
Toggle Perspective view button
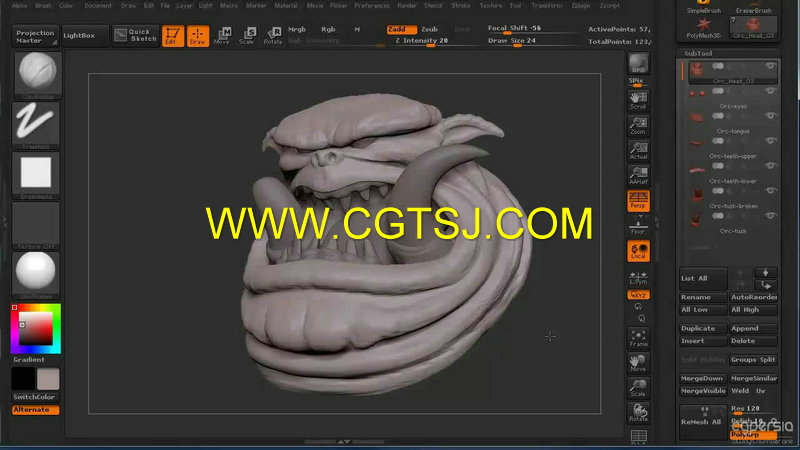(638, 201)
